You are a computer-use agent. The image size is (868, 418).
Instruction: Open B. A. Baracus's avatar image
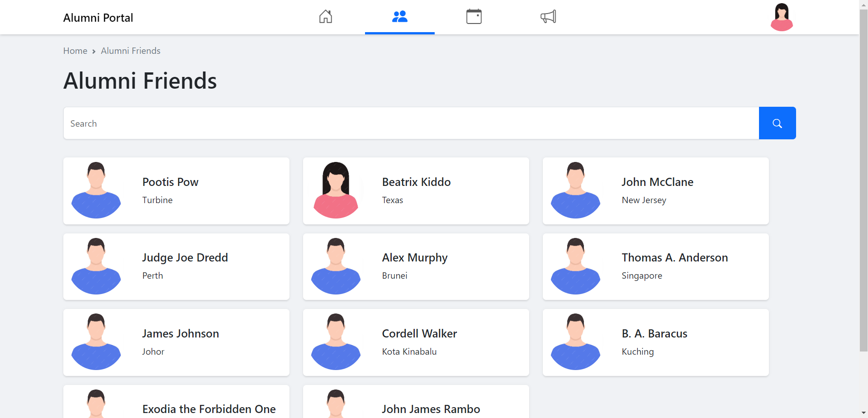tap(575, 342)
